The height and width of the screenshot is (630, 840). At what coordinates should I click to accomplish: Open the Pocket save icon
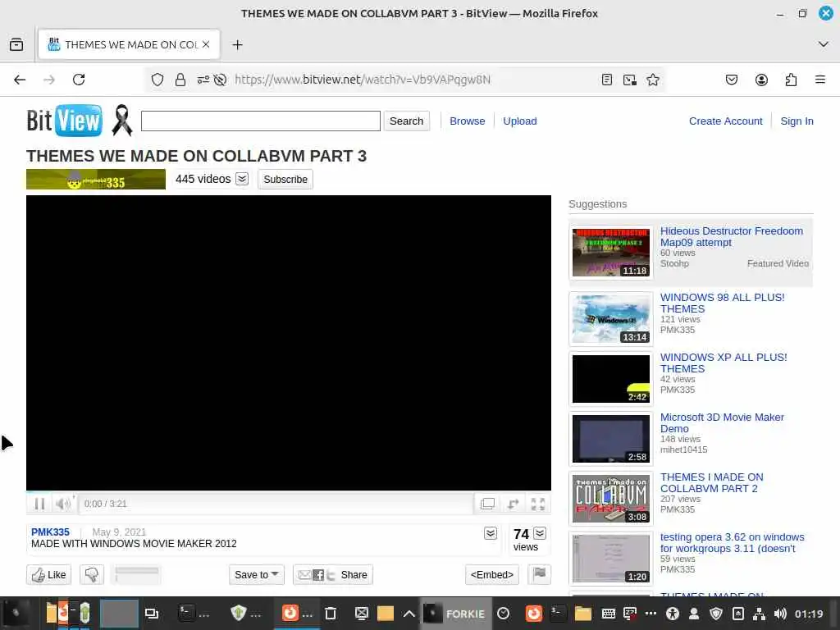pyautogui.click(x=731, y=80)
